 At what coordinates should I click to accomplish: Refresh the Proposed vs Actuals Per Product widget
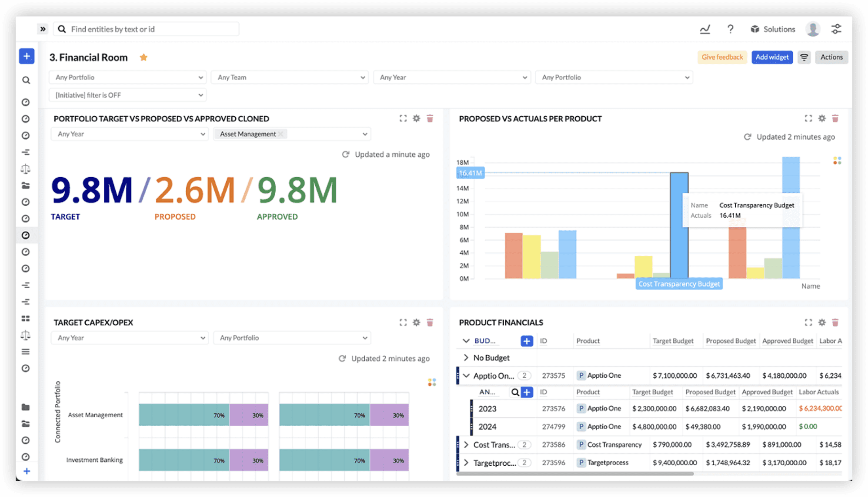[x=748, y=137]
